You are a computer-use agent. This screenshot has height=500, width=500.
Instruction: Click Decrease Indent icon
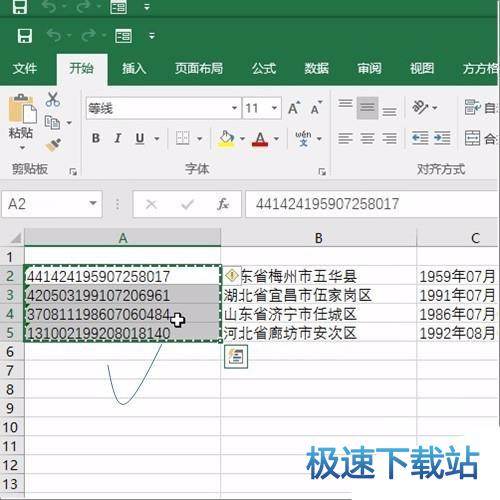pyautogui.click(x=420, y=138)
